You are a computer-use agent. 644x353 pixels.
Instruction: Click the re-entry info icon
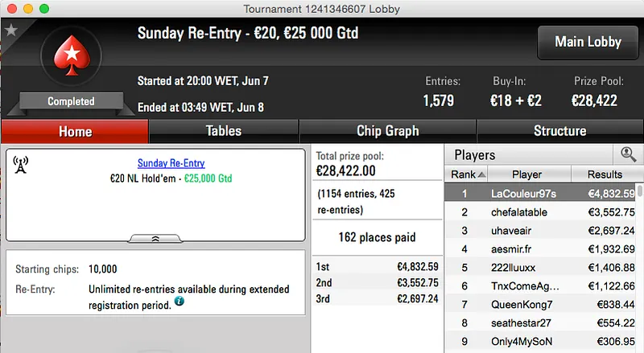pos(179,302)
